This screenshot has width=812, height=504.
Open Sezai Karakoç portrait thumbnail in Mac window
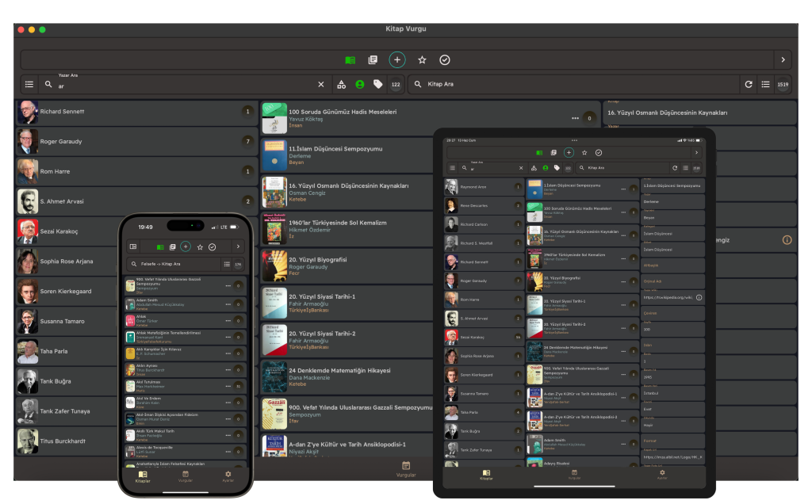28,231
